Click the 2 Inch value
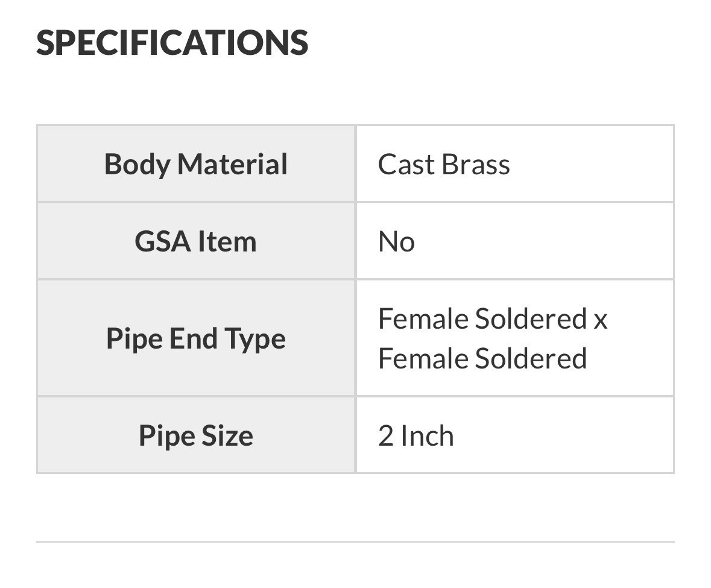 tap(416, 436)
